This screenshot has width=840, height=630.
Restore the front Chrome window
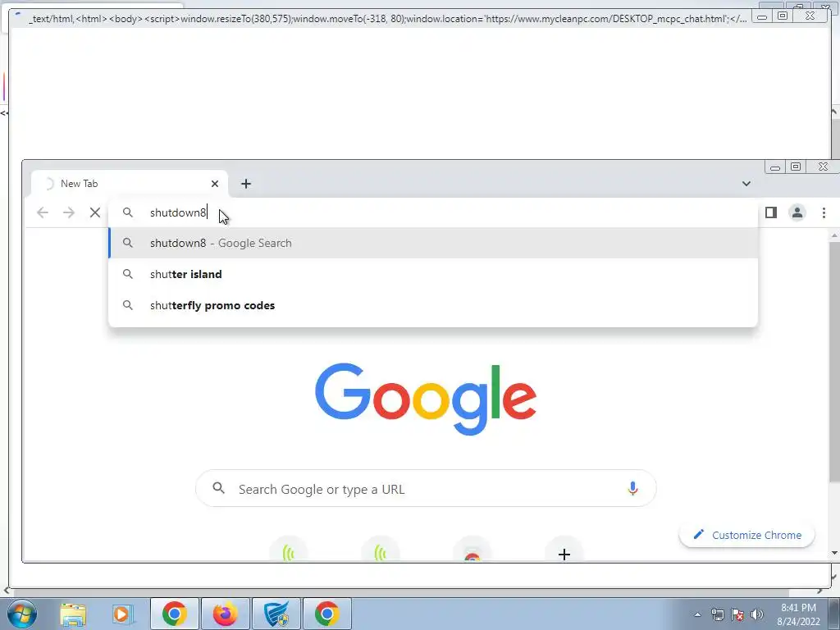pyautogui.click(x=796, y=167)
